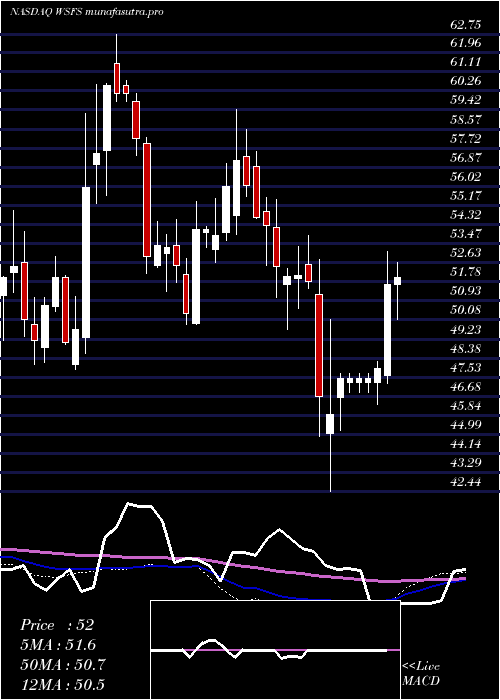Select the 51.78 price axis label
Screen dimensions: 500x700
point(466,272)
